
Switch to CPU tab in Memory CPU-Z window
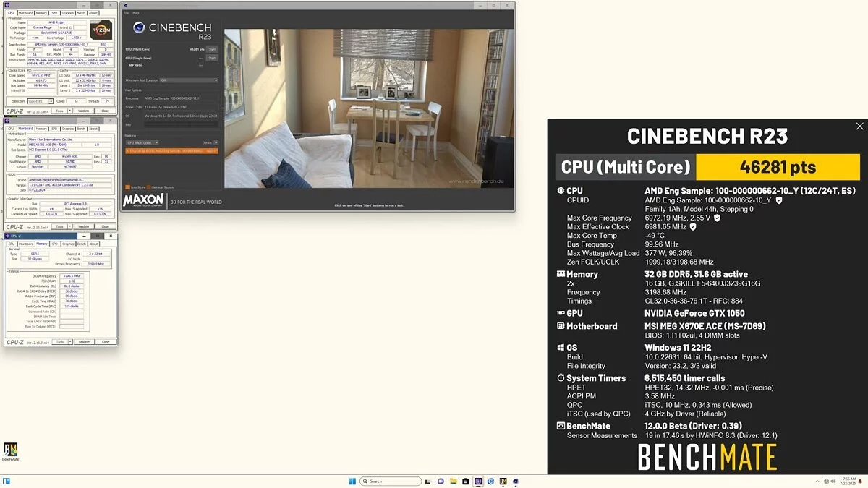(x=11, y=244)
